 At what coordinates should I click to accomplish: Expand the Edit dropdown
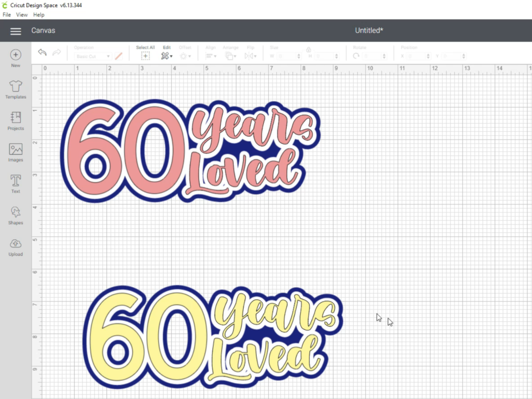(167, 56)
